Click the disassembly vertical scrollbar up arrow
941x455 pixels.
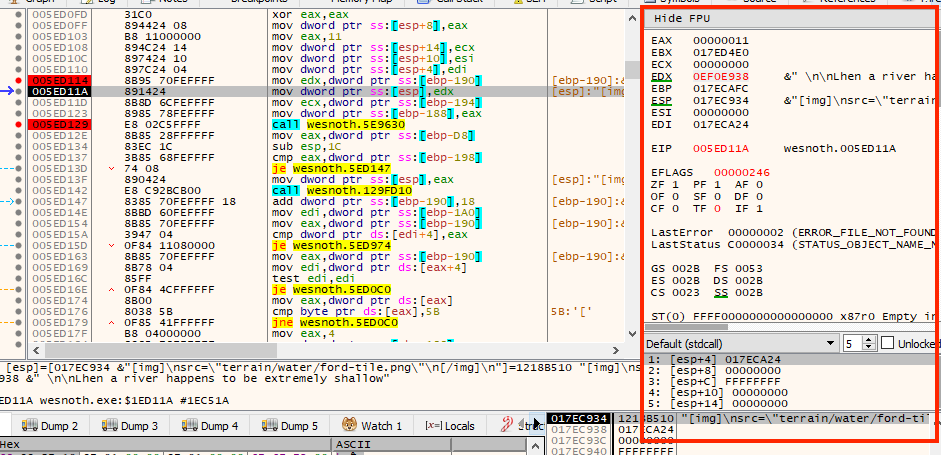click(632, 19)
